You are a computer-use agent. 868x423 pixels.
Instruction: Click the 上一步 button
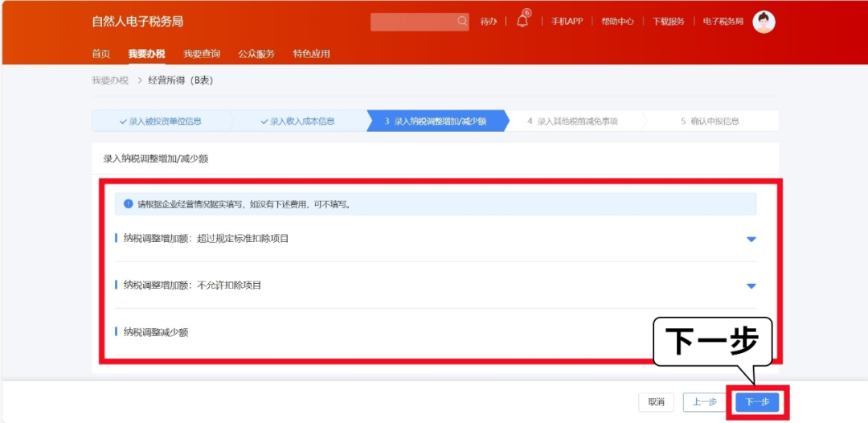(x=704, y=402)
